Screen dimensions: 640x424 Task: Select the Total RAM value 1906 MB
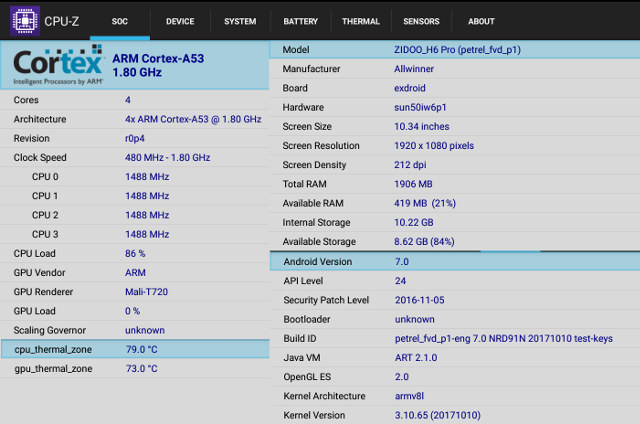tap(413, 184)
